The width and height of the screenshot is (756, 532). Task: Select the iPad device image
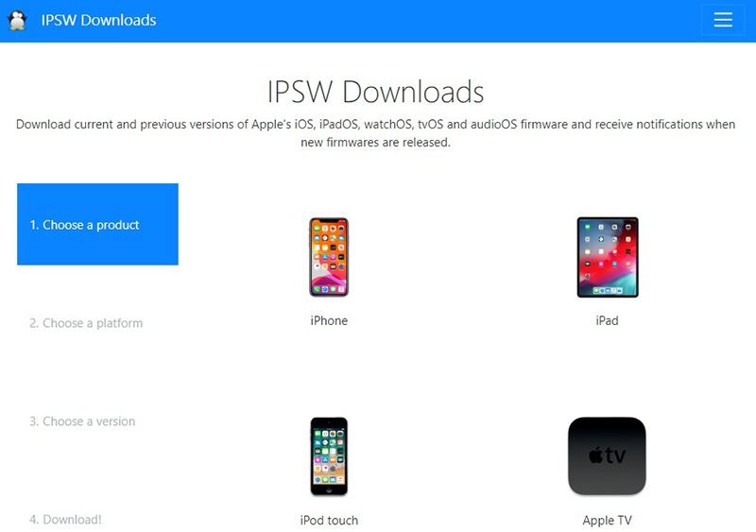click(608, 257)
